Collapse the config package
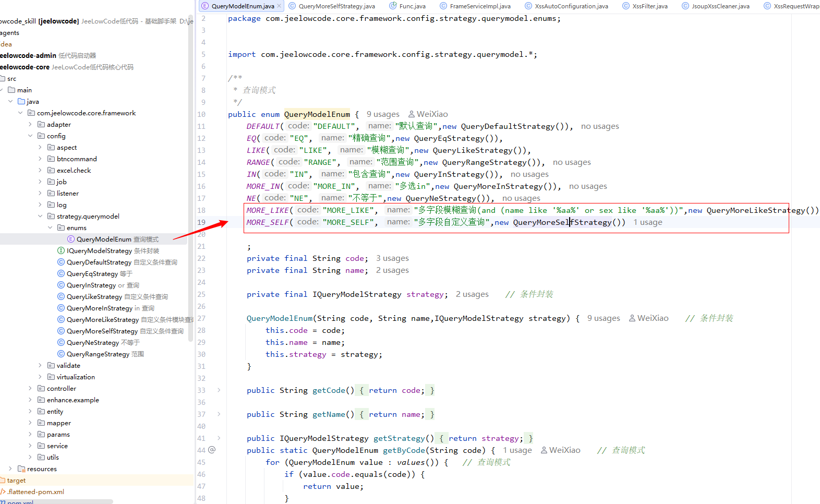The width and height of the screenshot is (820, 504). (x=30, y=136)
